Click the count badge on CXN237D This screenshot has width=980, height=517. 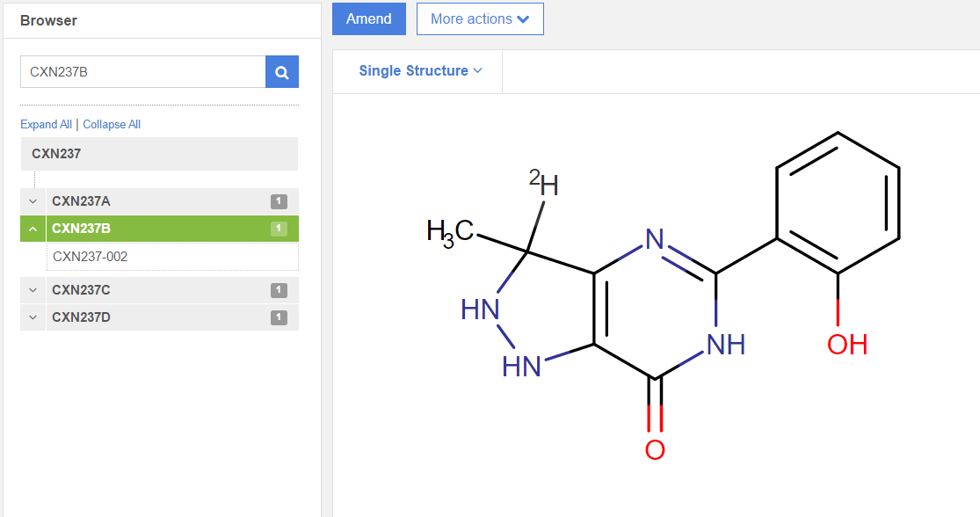279,317
